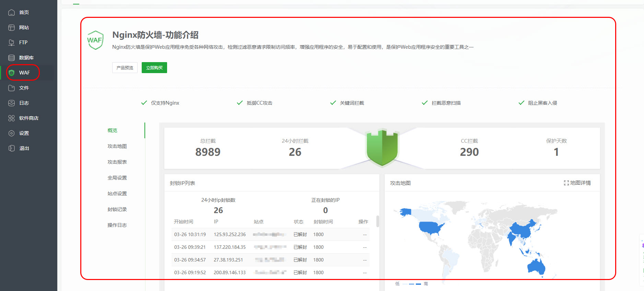Click the 1800 duration for 137.220.184.35
The image size is (644, 291).
(x=318, y=247)
